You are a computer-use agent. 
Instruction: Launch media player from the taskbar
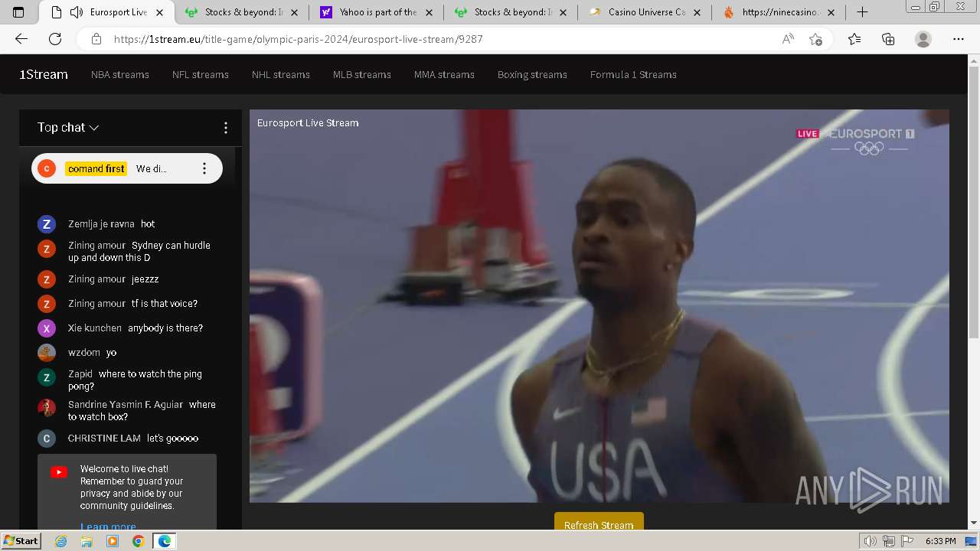click(x=113, y=541)
